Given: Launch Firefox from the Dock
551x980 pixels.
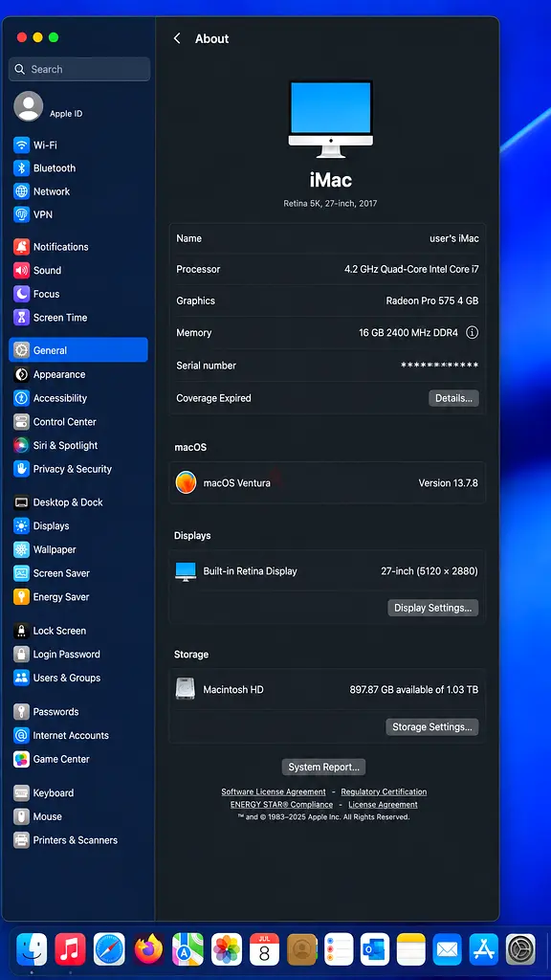Looking at the screenshot, I should tap(148, 949).
